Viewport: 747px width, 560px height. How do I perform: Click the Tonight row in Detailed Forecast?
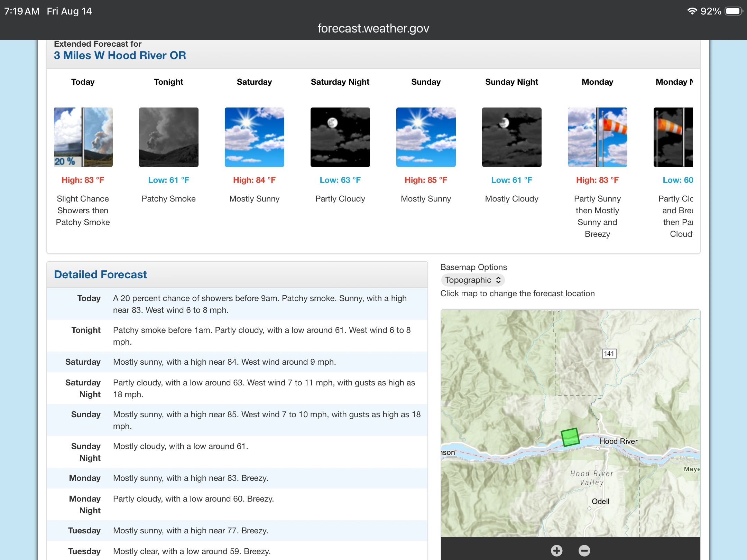coord(237,336)
